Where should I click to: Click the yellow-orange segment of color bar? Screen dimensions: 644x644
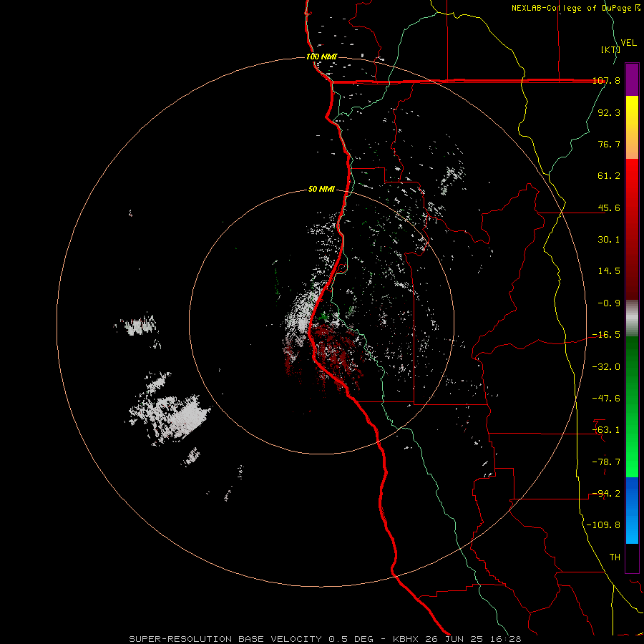(x=632, y=127)
